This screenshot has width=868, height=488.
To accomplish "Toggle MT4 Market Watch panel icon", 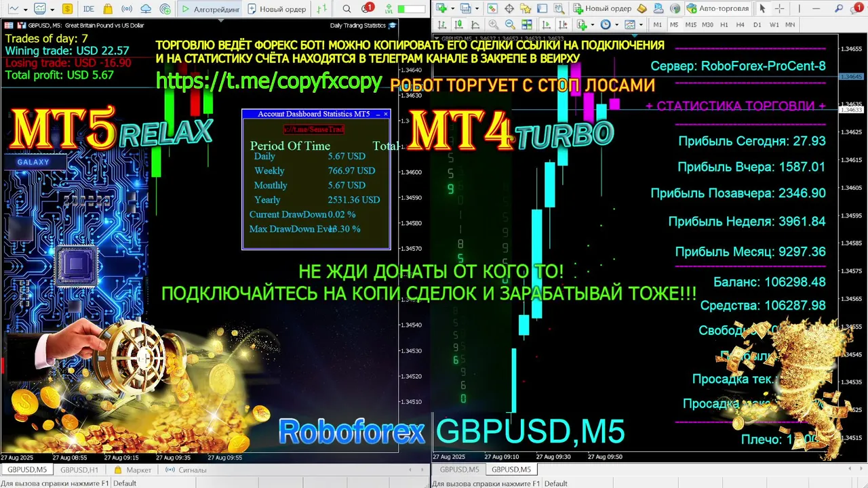I will coord(492,8).
